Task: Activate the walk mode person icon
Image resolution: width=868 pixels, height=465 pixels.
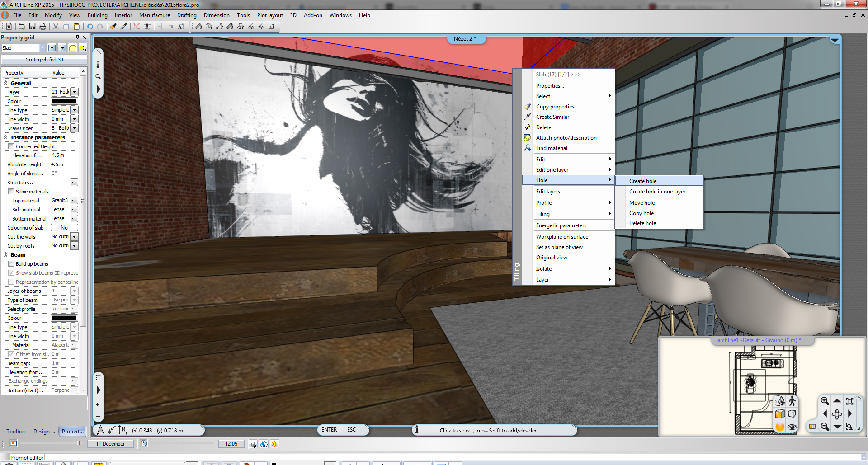Action: (x=792, y=401)
